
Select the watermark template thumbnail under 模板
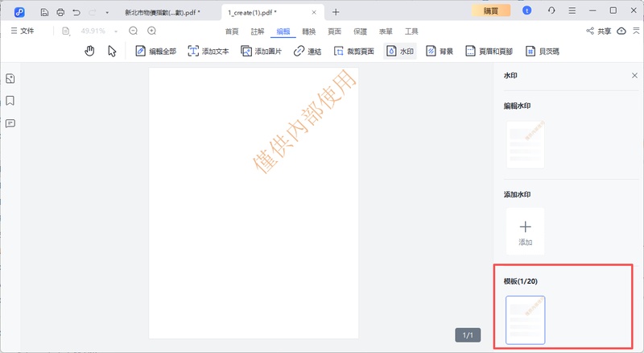[x=526, y=320]
